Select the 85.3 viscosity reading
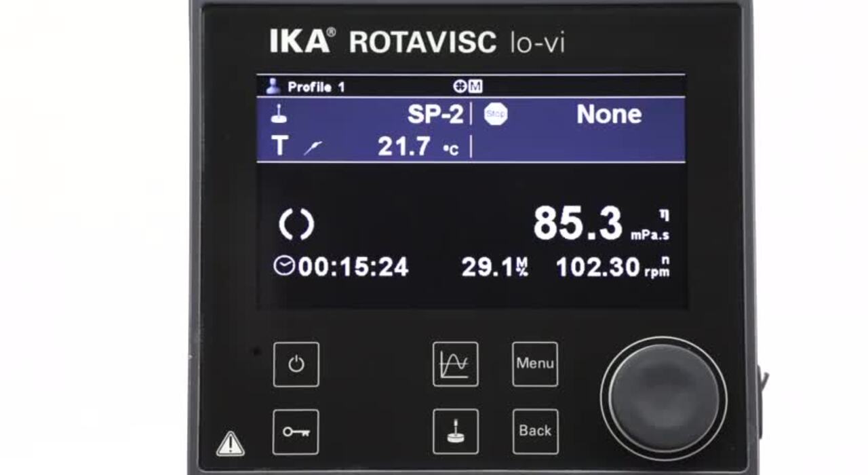Image resolution: width=868 pixels, height=475 pixels. [x=578, y=224]
